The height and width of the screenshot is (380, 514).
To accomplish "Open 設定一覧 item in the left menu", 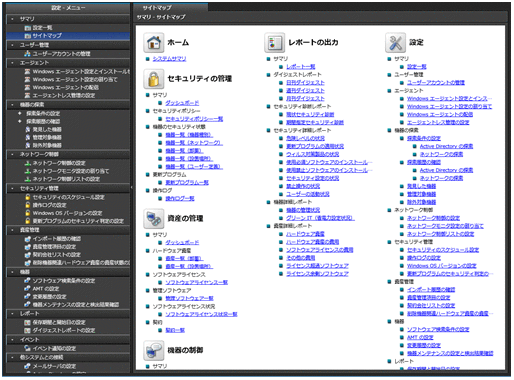I will coord(42,28).
